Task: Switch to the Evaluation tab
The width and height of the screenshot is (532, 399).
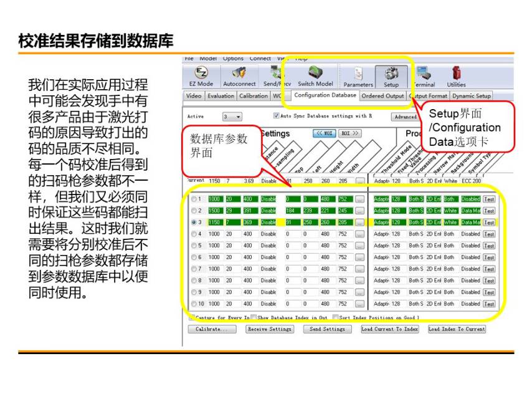Action: [221, 96]
